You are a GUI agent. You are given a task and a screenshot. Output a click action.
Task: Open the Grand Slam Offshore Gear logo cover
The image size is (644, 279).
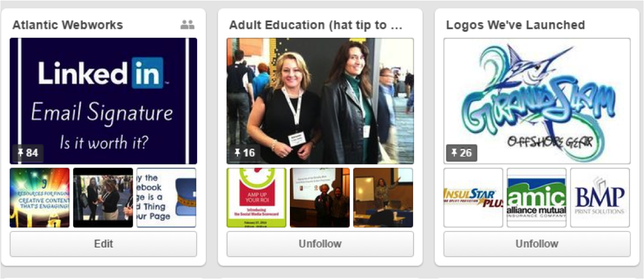point(537,101)
